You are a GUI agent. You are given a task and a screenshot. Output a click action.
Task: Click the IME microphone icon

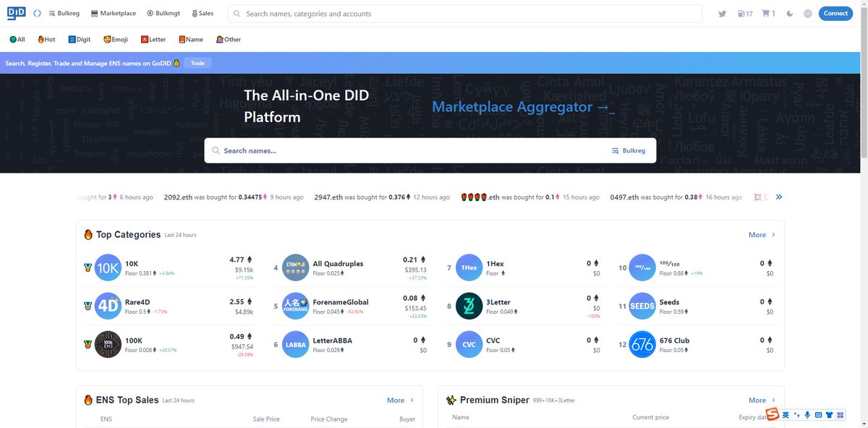pos(807,414)
